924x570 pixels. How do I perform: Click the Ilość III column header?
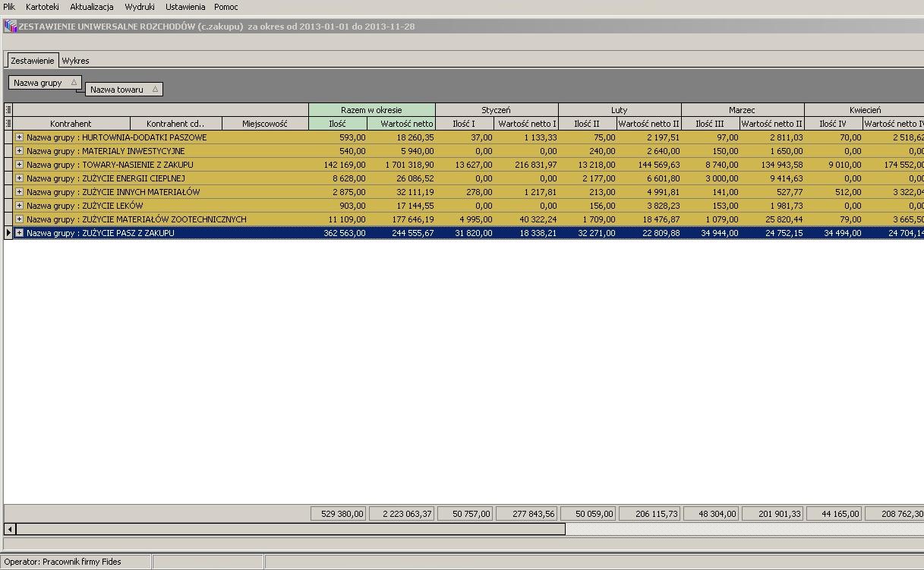tap(711, 124)
